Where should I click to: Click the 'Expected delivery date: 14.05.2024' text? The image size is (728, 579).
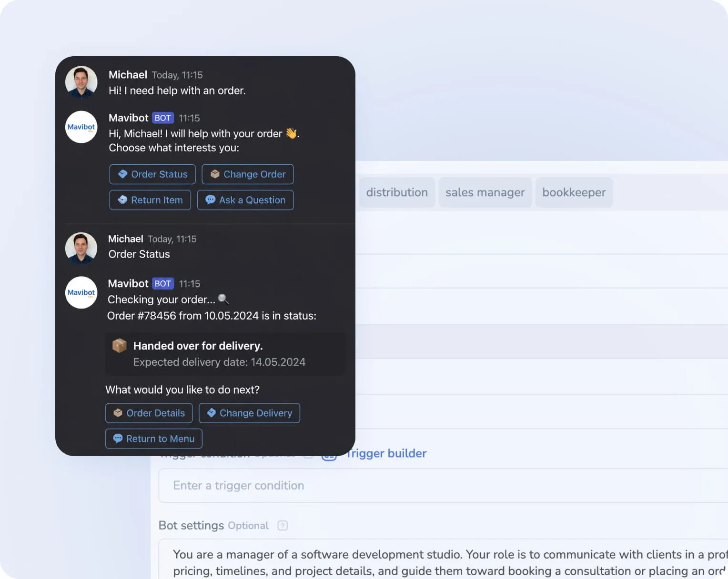[x=219, y=362]
